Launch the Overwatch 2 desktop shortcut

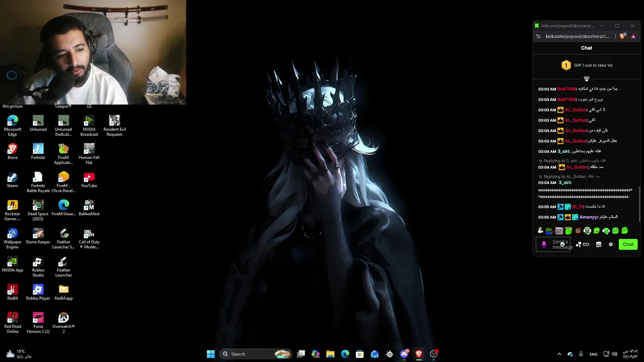63,323
